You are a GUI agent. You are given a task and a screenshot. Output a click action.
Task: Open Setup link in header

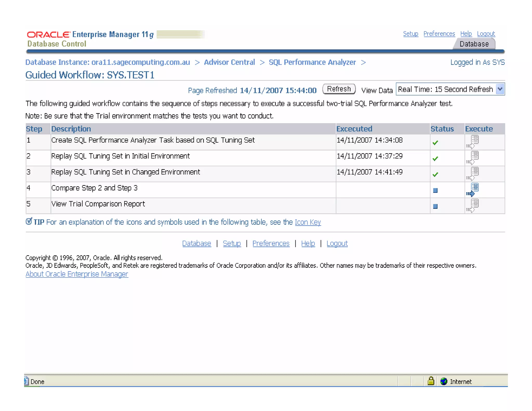coord(410,34)
